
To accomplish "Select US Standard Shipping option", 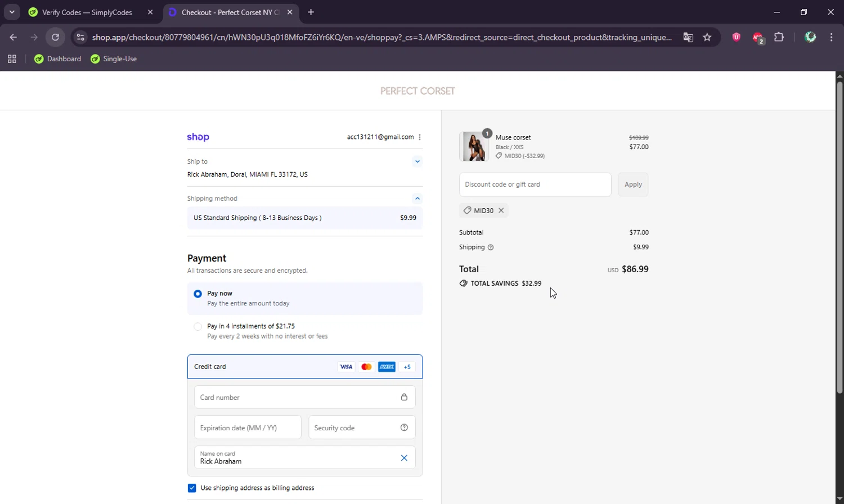I will (305, 218).
